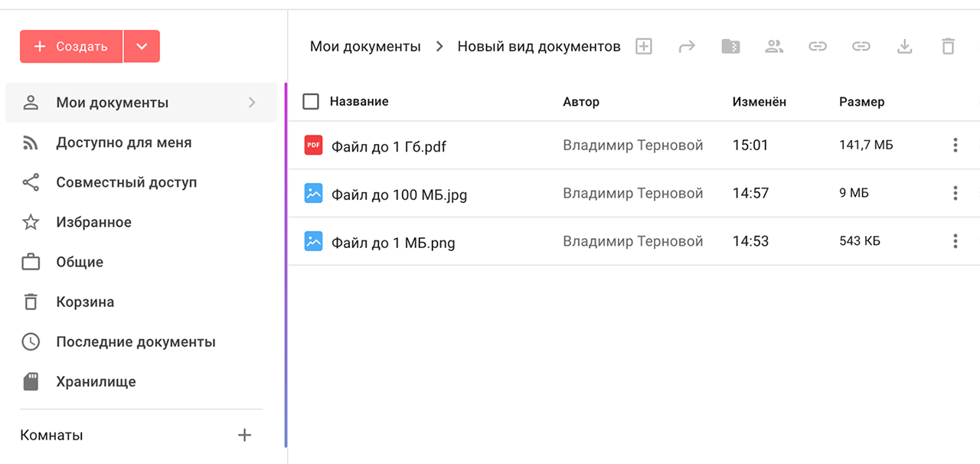The height and width of the screenshot is (464, 980).
Task: Open the add-to-folder plus icon in toolbar
Action: [x=643, y=46]
